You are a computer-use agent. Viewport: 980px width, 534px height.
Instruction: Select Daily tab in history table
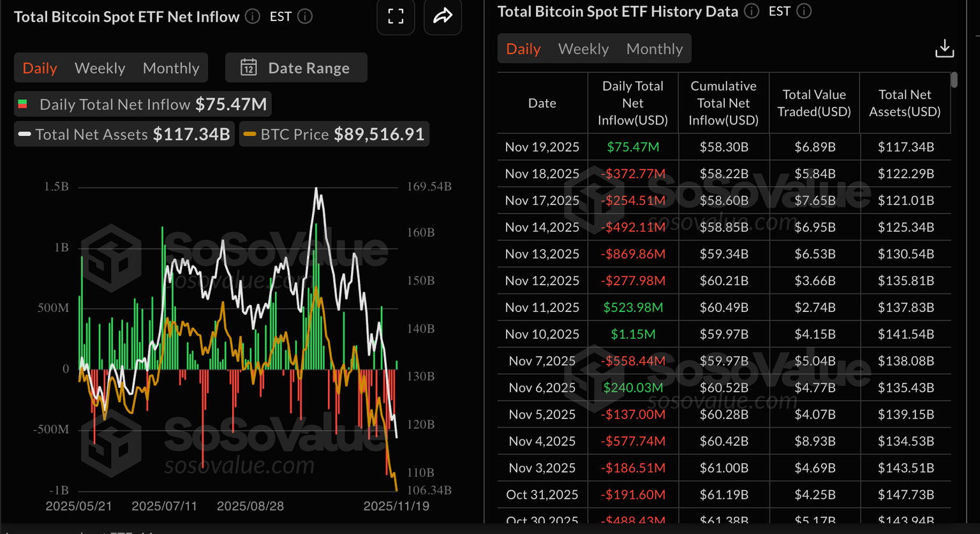[x=523, y=49]
